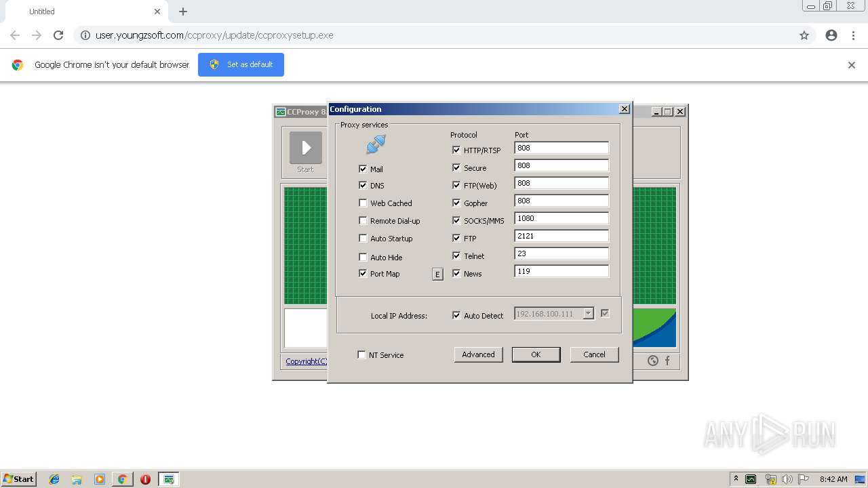The image size is (868, 488).
Task: Toggle Auto Detect local IP
Action: (x=456, y=315)
